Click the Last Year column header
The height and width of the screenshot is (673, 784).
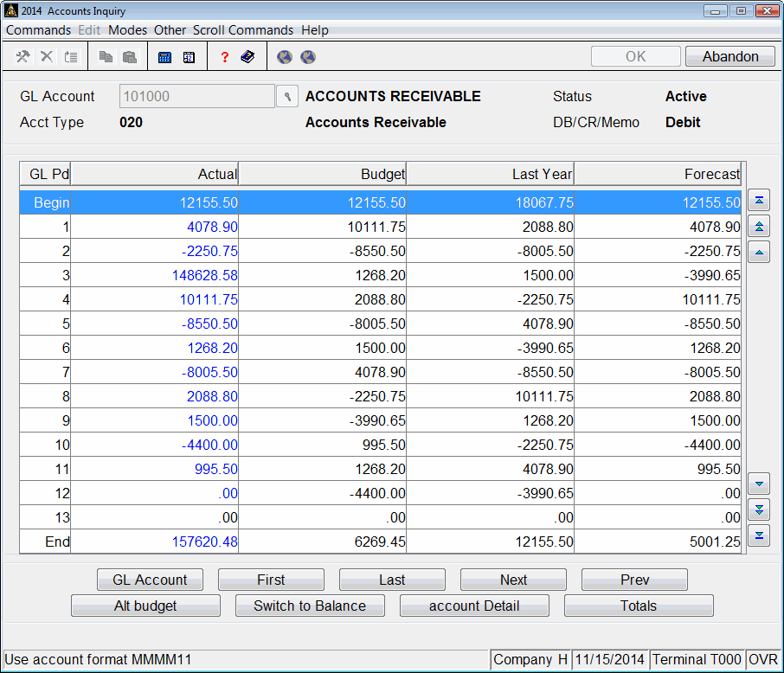(x=491, y=174)
